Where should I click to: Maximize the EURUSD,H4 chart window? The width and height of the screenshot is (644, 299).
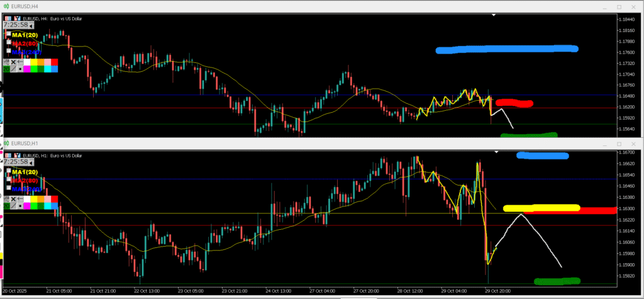[x=618, y=7]
